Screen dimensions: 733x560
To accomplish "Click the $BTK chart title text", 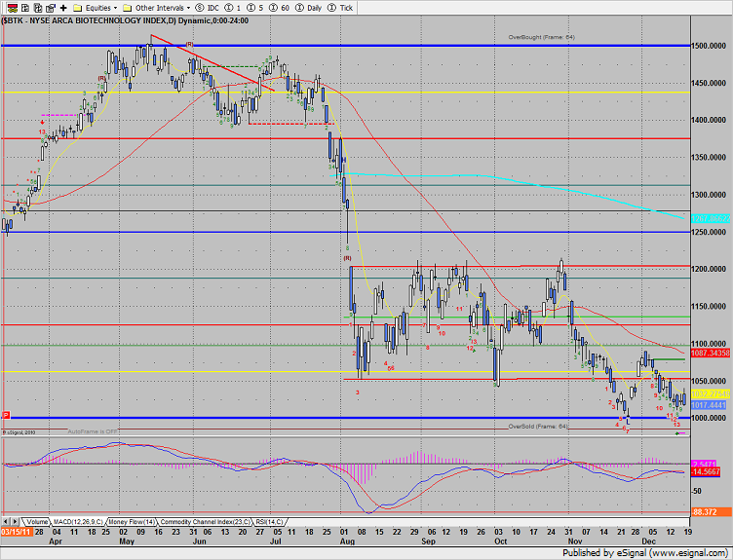I will pos(125,20).
